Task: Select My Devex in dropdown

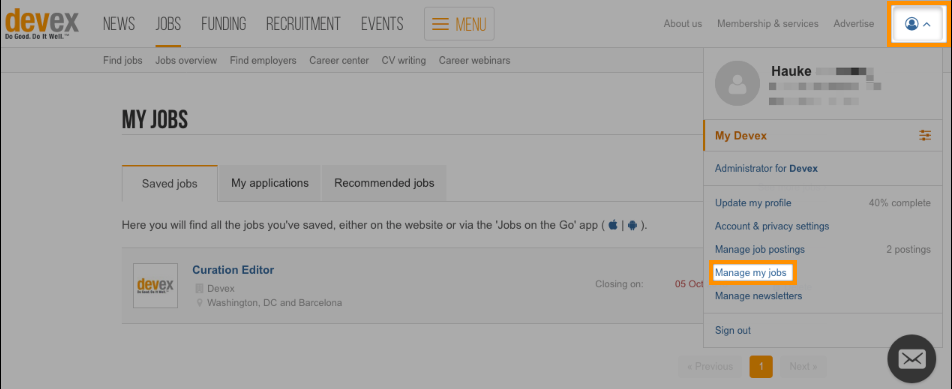Action: point(741,136)
